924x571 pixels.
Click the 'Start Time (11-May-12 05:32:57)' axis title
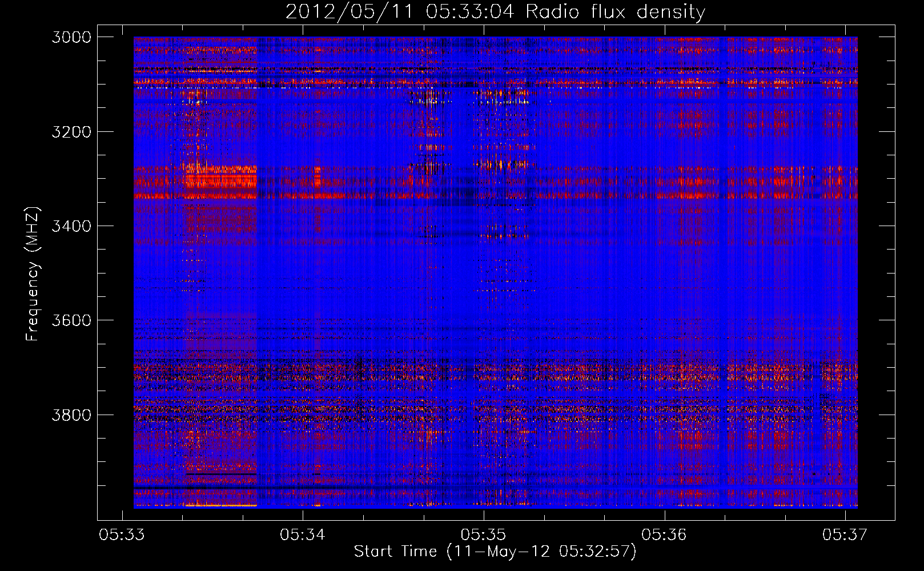[x=495, y=552]
